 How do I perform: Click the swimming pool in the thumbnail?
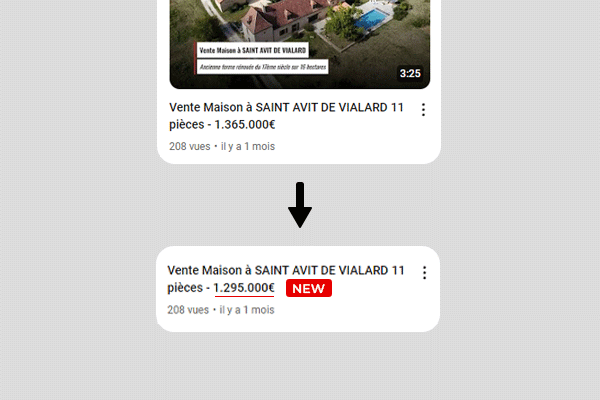point(370,18)
